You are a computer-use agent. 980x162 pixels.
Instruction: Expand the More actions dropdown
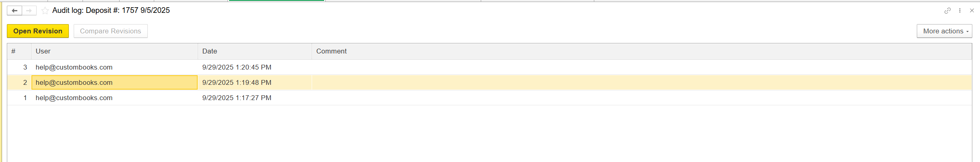pyautogui.click(x=944, y=31)
